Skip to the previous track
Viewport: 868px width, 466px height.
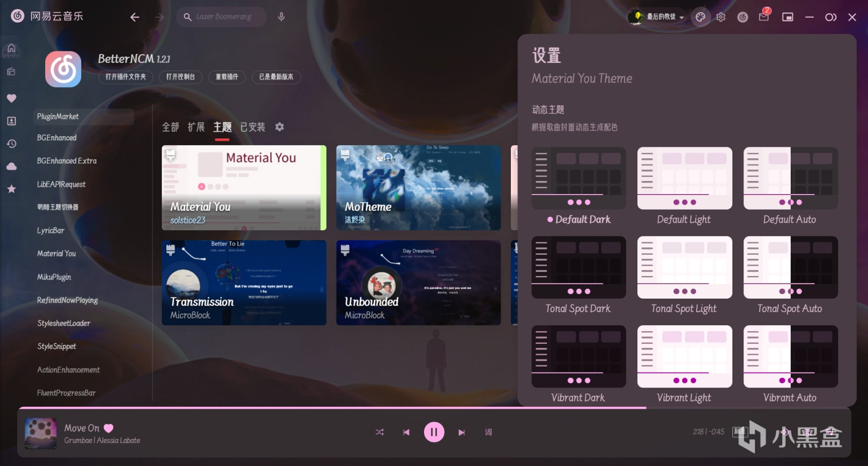(x=406, y=432)
